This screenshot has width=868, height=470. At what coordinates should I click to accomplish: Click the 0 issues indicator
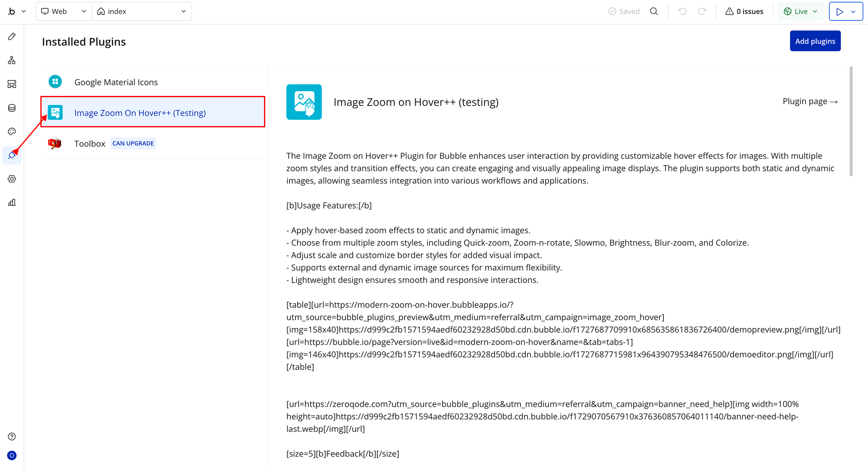(744, 11)
